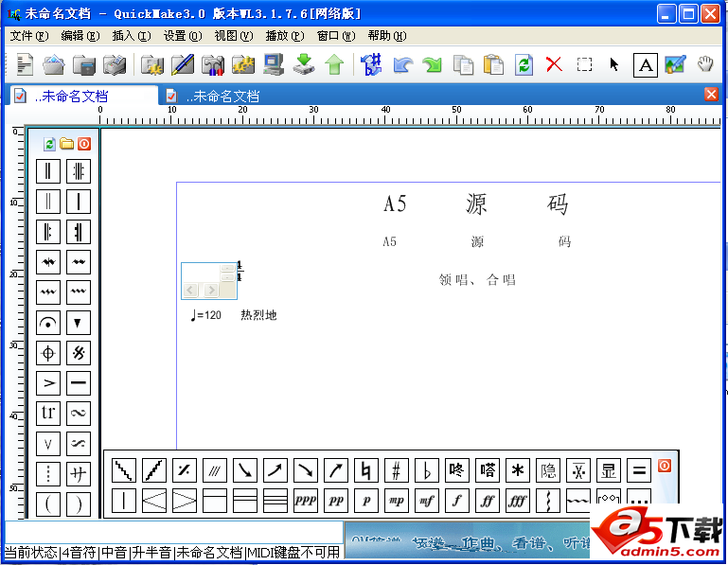Click the mp dynamic marking

click(396, 501)
